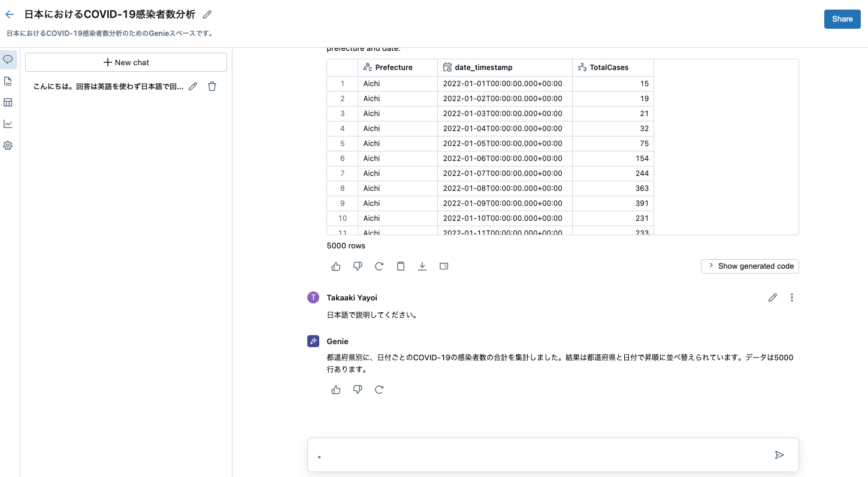Give thumbs up to Genie's explanation
Image resolution: width=868 pixels, height=477 pixels.
click(335, 390)
